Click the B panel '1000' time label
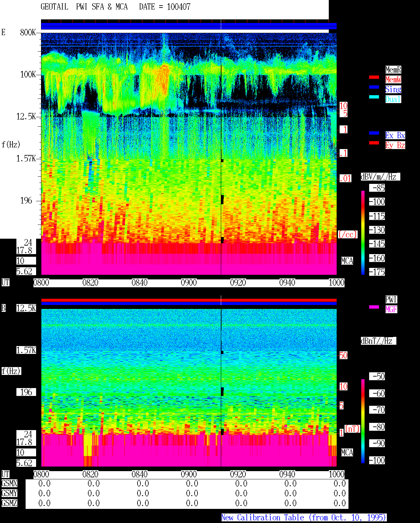The height and width of the screenshot is (523, 420). click(x=336, y=474)
